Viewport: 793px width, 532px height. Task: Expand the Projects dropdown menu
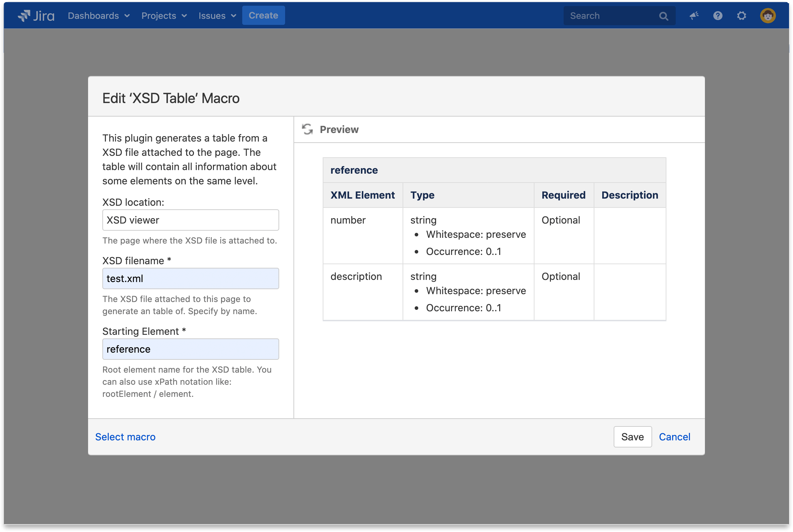tap(164, 16)
